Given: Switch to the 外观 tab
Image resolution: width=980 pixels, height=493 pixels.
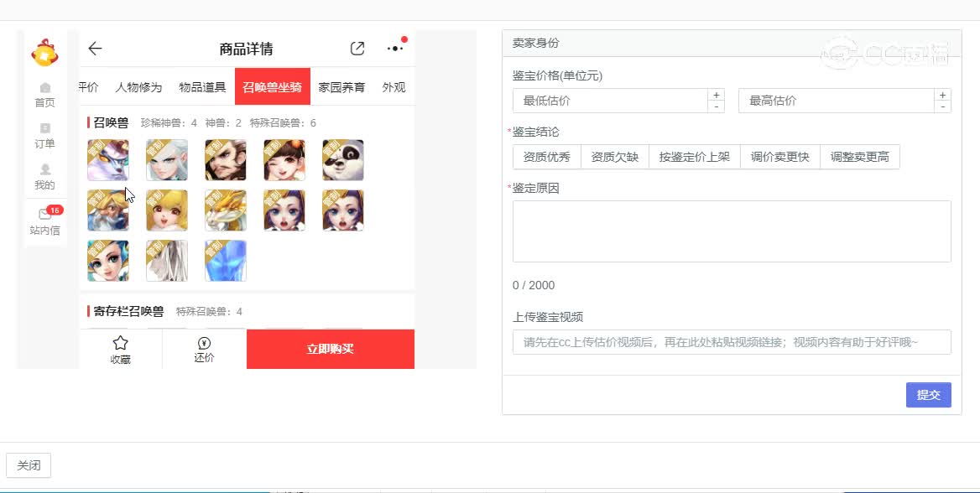Looking at the screenshot, I should click(x=394, y=87).
